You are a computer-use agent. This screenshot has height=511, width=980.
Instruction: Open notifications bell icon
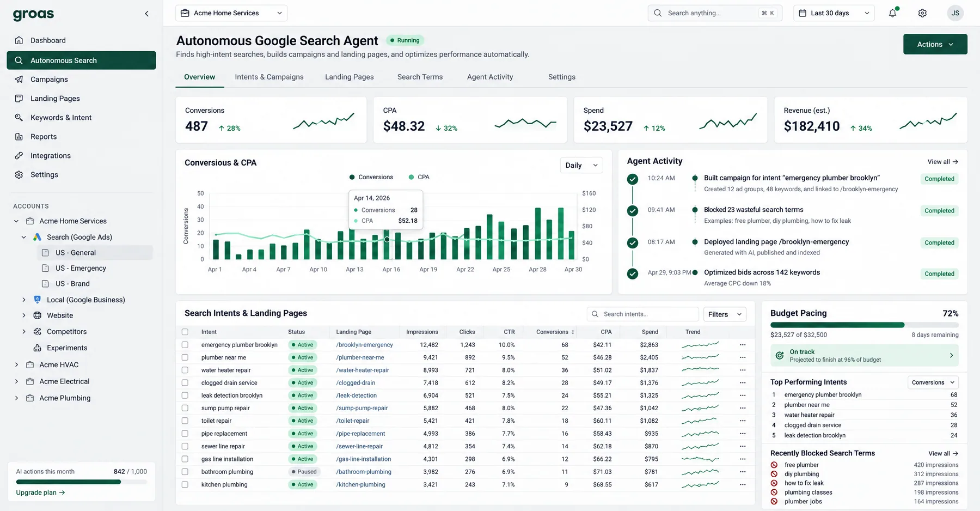893,13
